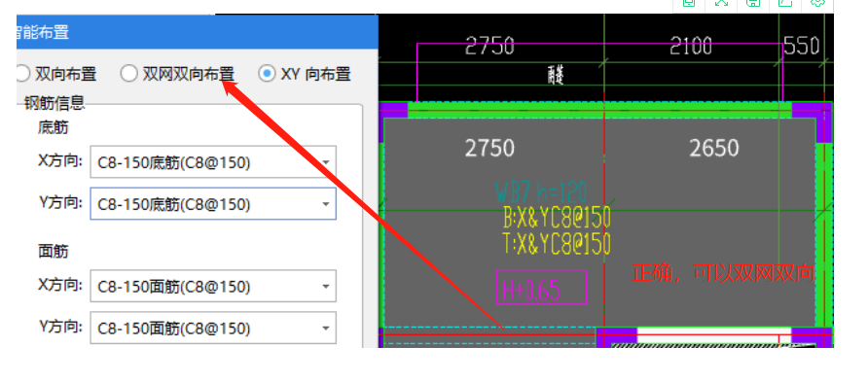The image size is (868, 381).
Task: Click the green share/export icon
Action: (785, 3)
